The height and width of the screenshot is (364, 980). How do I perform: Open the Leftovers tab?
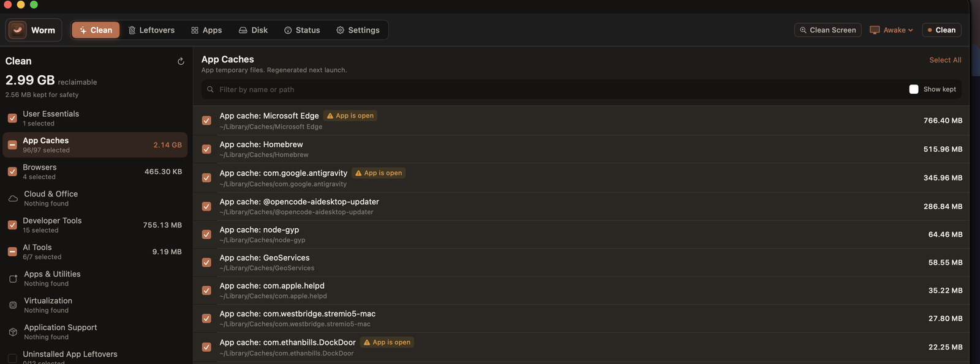click(151, 30)
